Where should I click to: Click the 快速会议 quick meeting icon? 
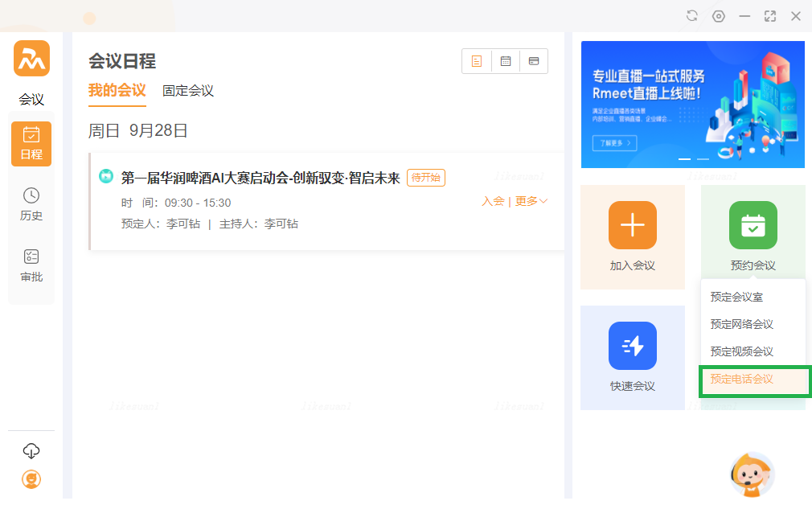633,346
